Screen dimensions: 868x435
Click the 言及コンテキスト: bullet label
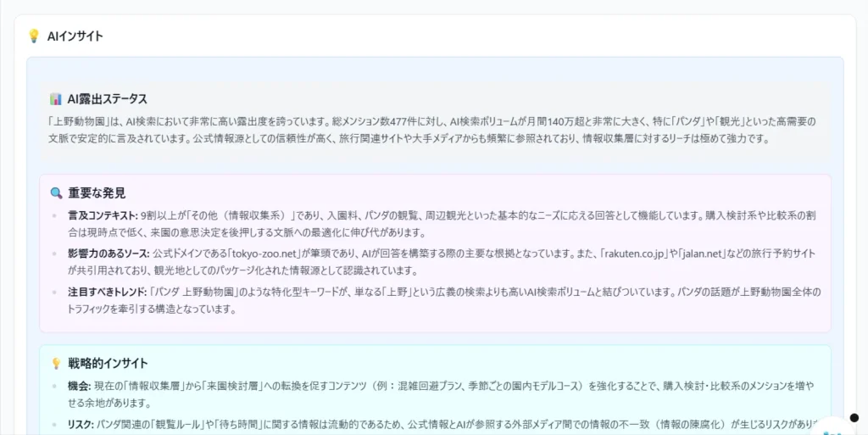click(x=103, y=215)
